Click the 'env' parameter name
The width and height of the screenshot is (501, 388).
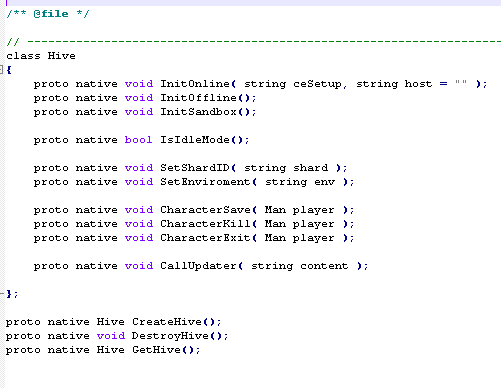tap(325, 182)
